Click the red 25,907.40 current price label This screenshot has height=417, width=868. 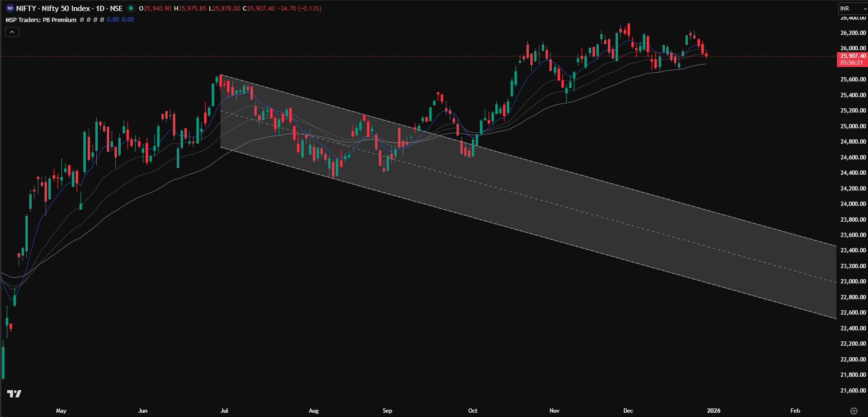pos(853,56)
